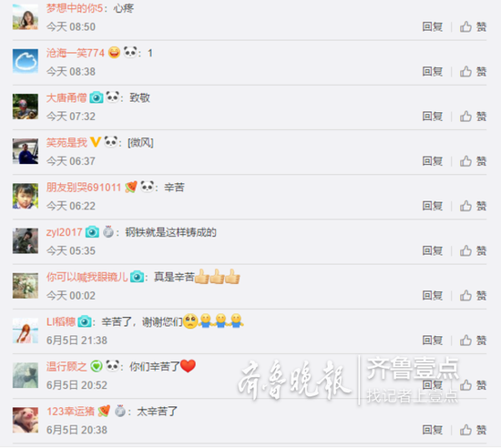Click 回复 on LI稻穗's comment
The height and width of the screenshot is (448, 501).
coord(433,341)
